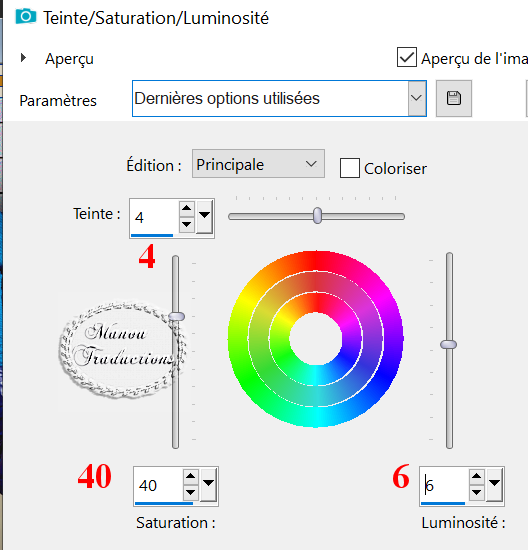
Task: Click inside the Saturation value field
Action: click(159, 485)
